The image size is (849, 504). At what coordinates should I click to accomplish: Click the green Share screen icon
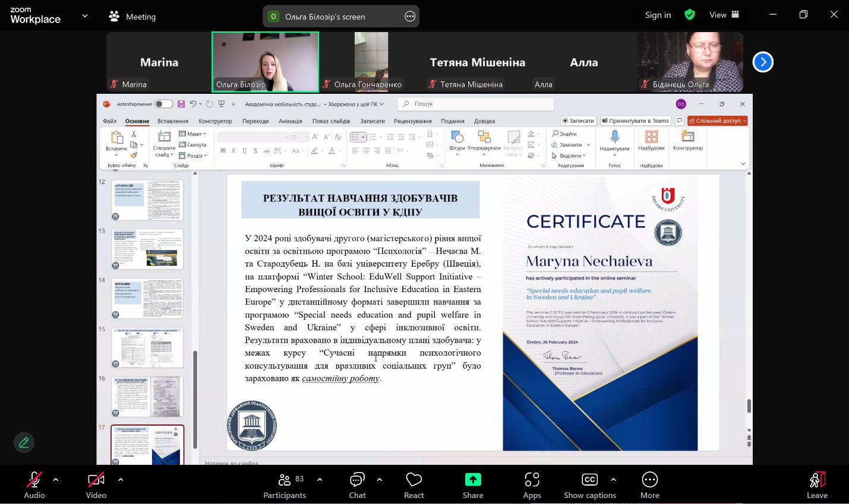tap(473, 480)
